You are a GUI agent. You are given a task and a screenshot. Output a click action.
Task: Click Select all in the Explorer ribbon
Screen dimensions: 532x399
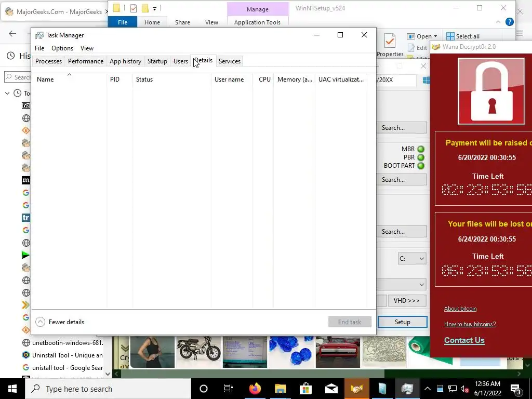pyautogui.click(x=463, y=36)
